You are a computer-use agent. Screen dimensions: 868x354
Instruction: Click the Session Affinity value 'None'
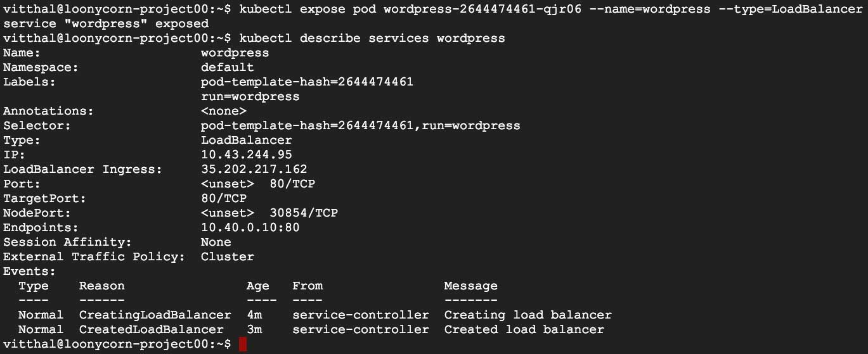(216, 242)
